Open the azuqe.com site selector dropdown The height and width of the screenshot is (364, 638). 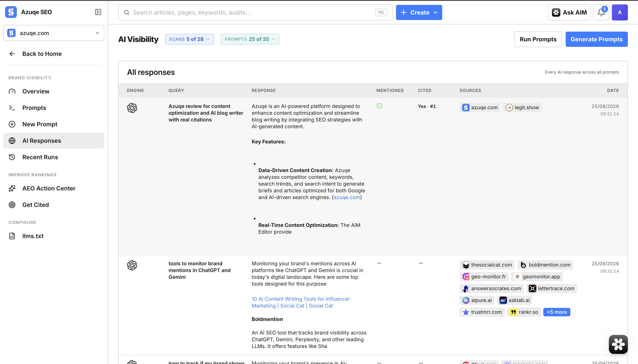coord(54,33)
